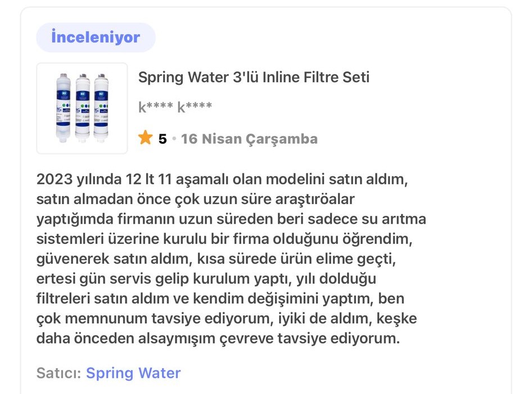Click the orange star rating icon
The width and height of the screenshot is (532, 394).
click(145, 137)
